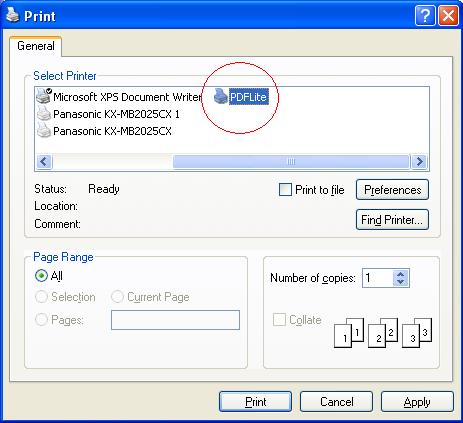Open the Help question mark button
Image resolution: width=463 pixels, height=423 pixels.
425,15
